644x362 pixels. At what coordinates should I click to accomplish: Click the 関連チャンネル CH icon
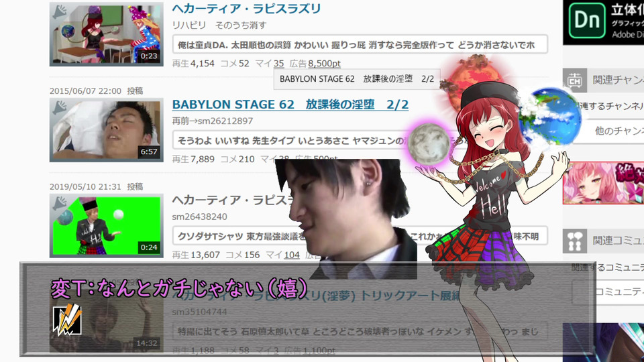point(575,80)
